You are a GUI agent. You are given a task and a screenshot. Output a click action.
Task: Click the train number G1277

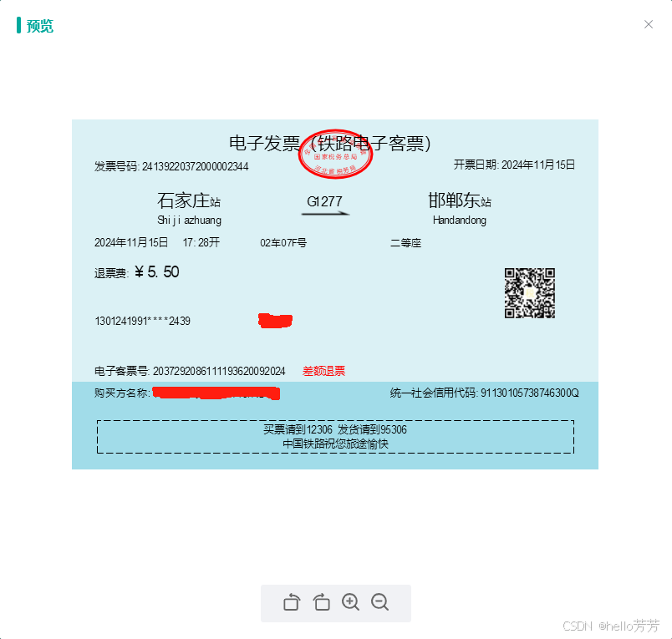324,201
